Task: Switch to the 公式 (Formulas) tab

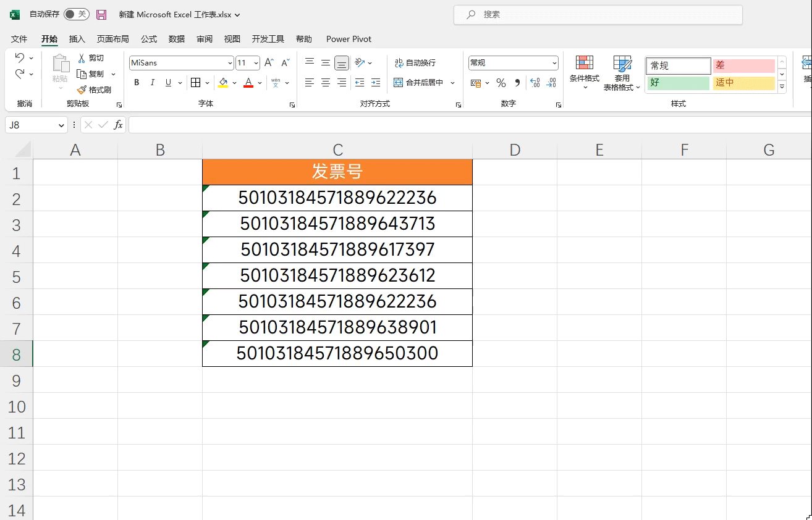Action: click(149, 39)
